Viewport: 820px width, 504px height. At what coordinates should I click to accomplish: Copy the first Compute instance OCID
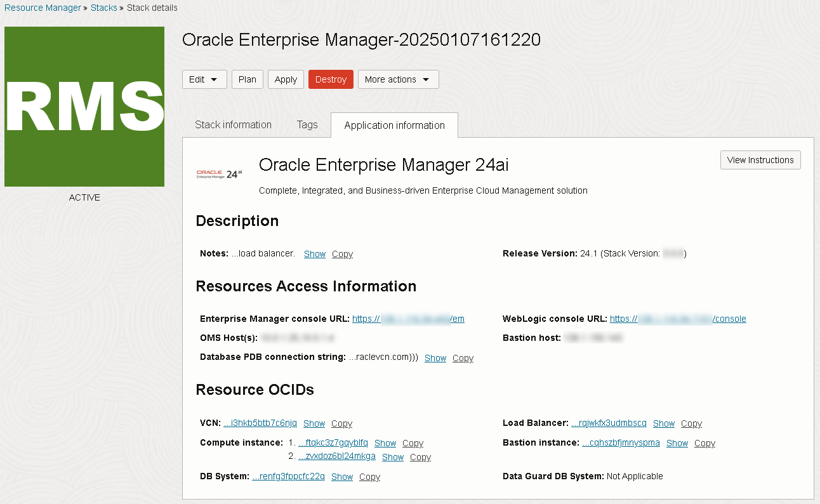point(413,443)
